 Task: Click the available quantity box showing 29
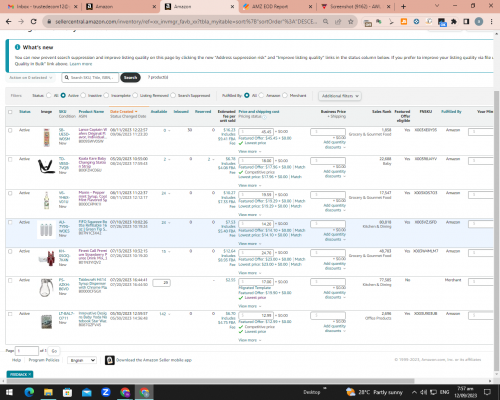[162, 283]
